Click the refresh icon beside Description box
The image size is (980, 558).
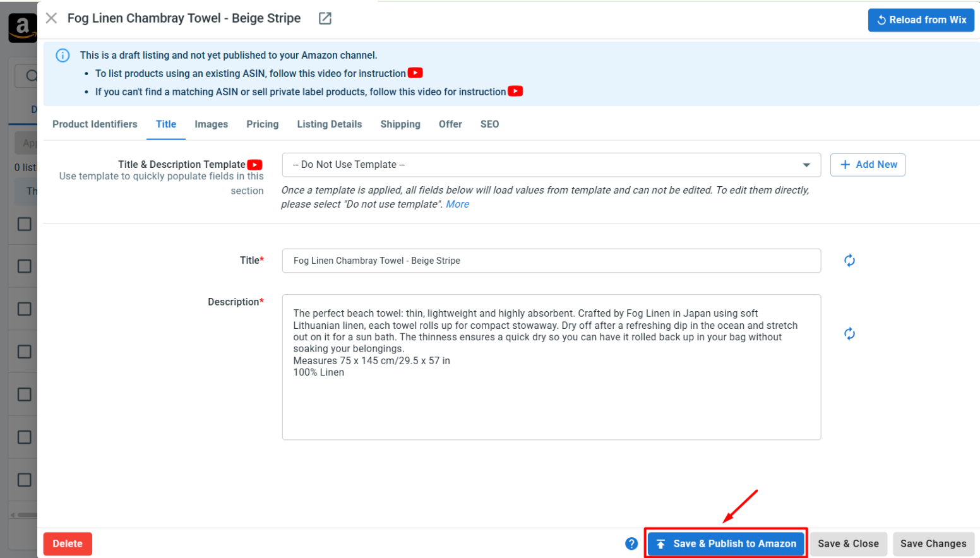[x=849, y=333]
